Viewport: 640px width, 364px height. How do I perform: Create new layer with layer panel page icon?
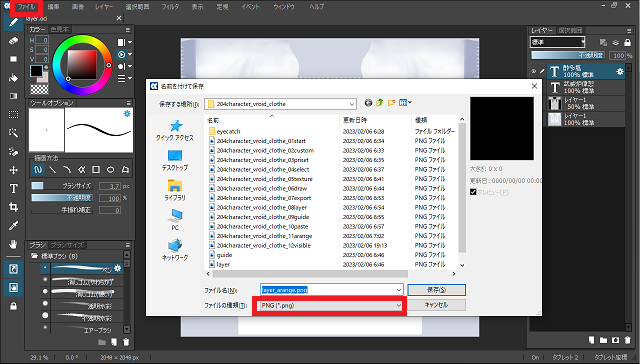tap(591, 340)
